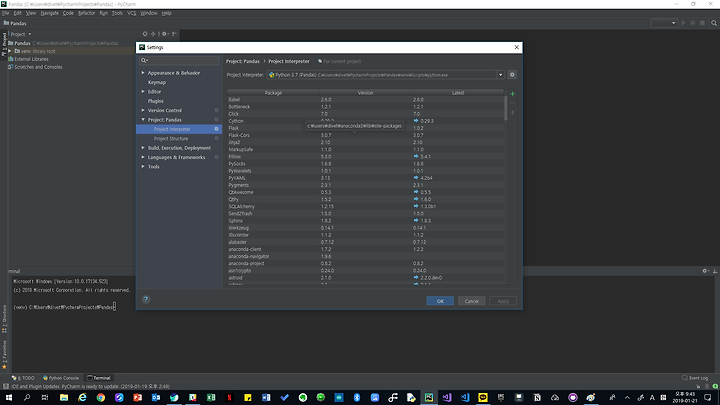Viewport: 720px width, 405px height.
Task: Click the settings search field
Action: pos(179,60)
